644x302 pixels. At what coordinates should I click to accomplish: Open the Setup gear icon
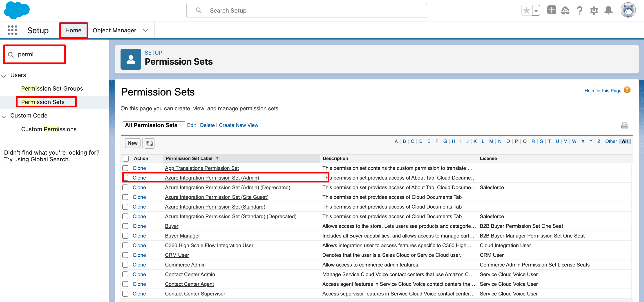click(x=594, y=11)
